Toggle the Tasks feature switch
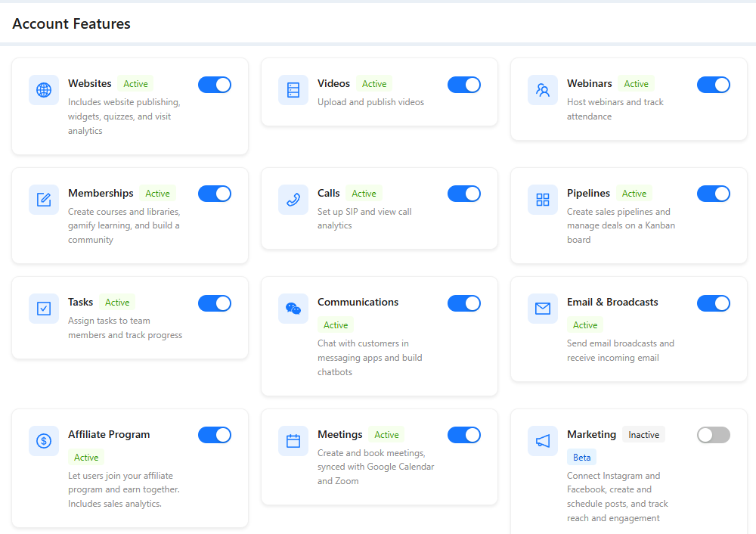Viewport: 756px width, 534px height. point(215,303)
